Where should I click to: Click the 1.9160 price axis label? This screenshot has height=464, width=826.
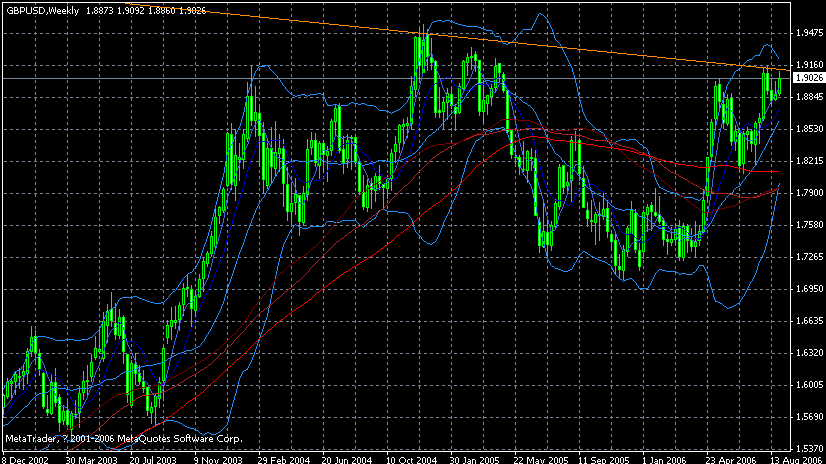click(x=810, y=65)
